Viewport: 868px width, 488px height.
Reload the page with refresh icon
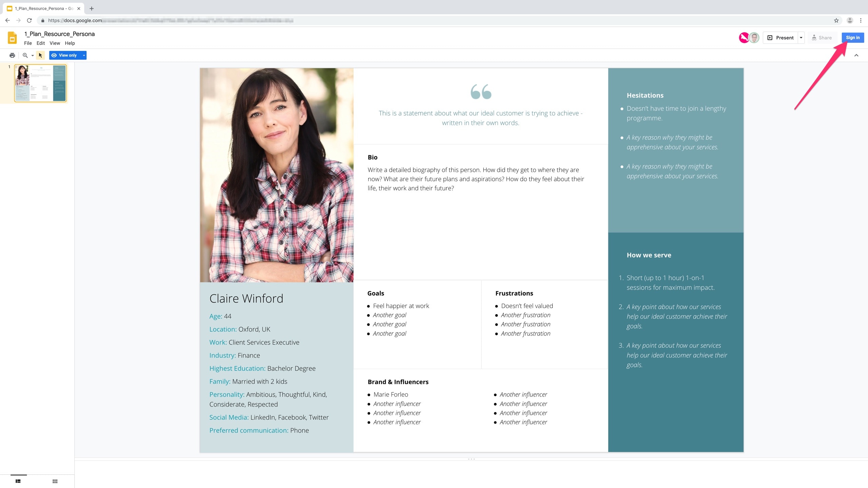pyautogui.click(x=30, y=20)
